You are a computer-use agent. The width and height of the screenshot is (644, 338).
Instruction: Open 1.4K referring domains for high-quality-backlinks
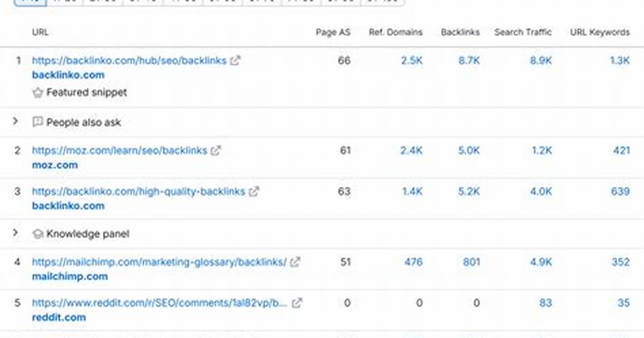412,192
